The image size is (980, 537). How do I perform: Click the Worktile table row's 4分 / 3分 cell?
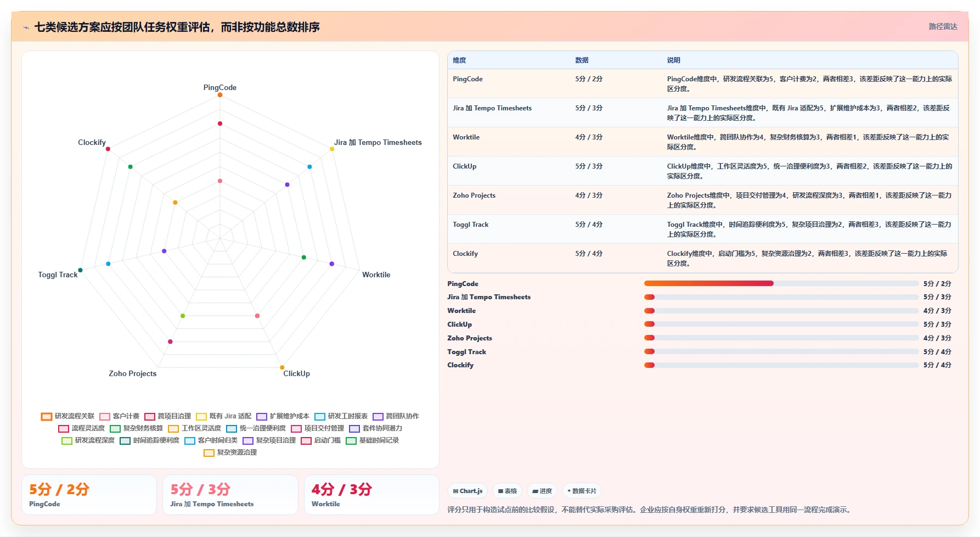pyautogui.click(x=589, y=137)
